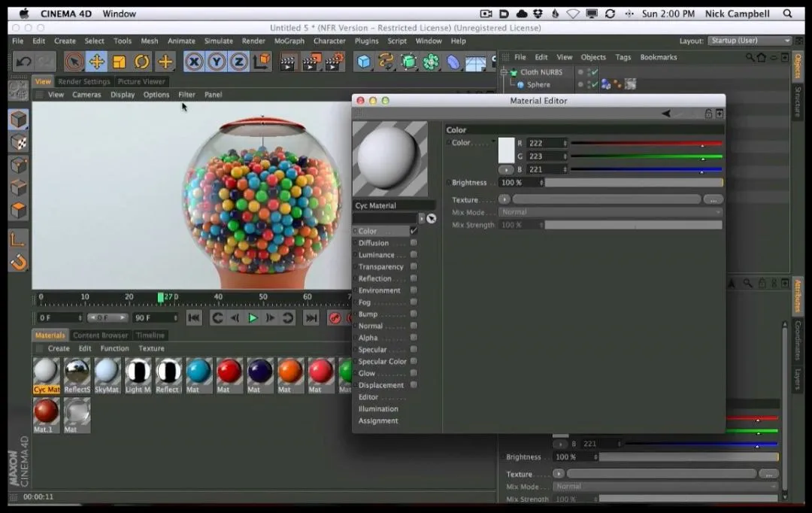The image size is (812, 513).
Task: Select the SkyMat material thumbnail
Action: 108,375
